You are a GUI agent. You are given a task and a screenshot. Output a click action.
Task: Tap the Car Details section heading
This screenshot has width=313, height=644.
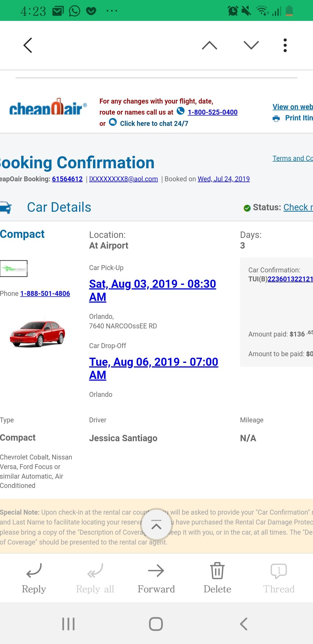click(x=59, y=207)
